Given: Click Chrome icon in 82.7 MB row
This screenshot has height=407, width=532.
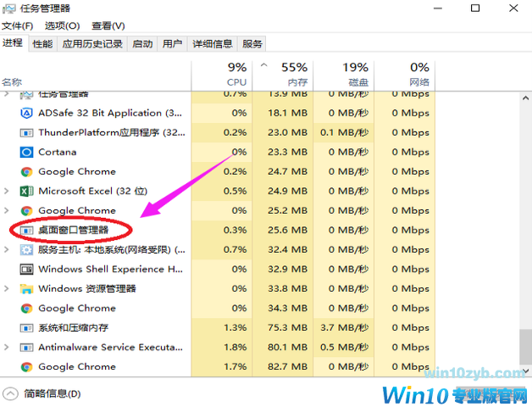Looking at the screenshot, I should coord(26,367).
